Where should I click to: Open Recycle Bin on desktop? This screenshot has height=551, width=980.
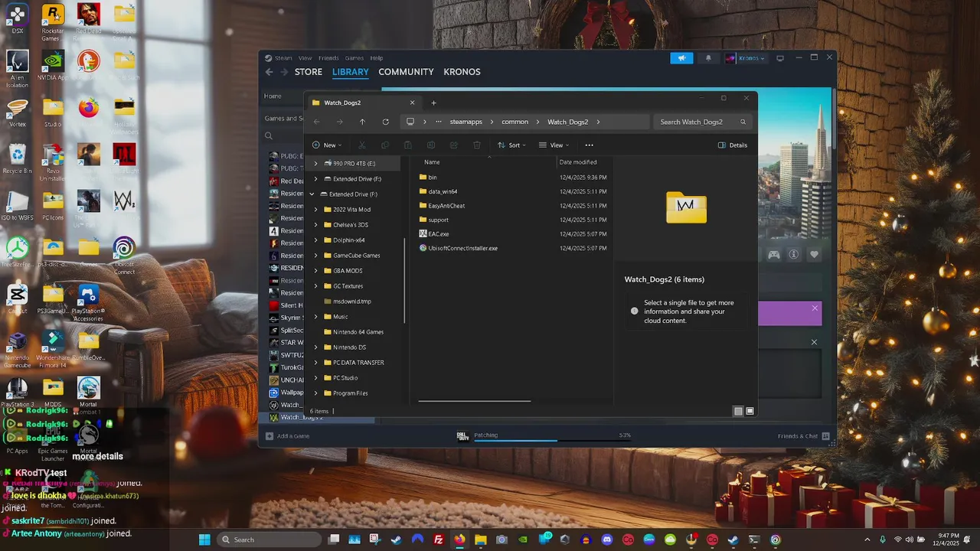click(x=17, y=159)
